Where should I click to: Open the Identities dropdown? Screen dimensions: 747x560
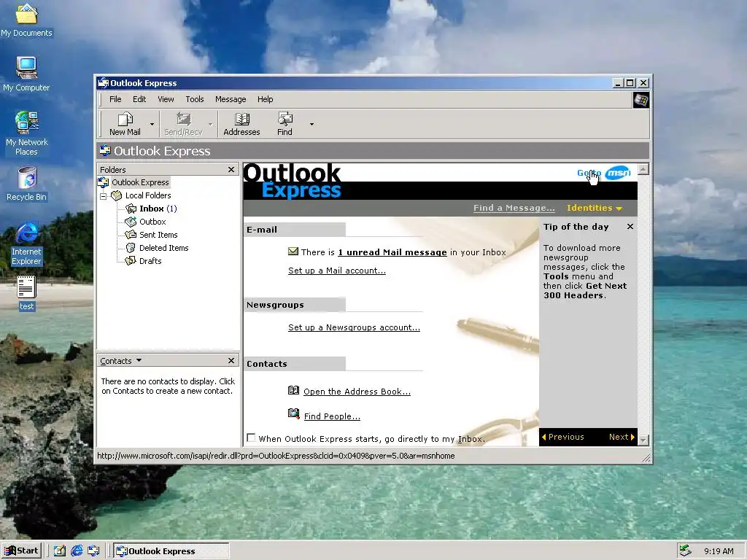(x=594, y=208)
